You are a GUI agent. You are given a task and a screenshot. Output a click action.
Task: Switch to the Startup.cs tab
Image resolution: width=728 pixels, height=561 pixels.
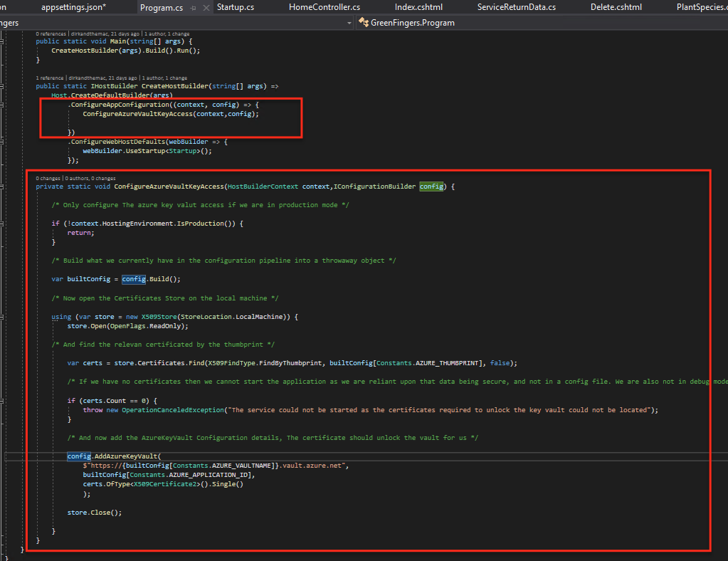click(235, 7)
